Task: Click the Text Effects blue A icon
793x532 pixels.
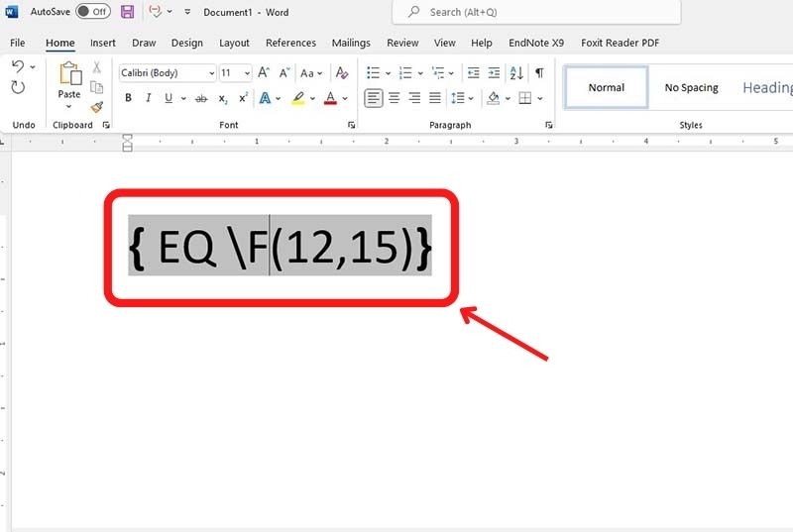Action: coord(265,98)
